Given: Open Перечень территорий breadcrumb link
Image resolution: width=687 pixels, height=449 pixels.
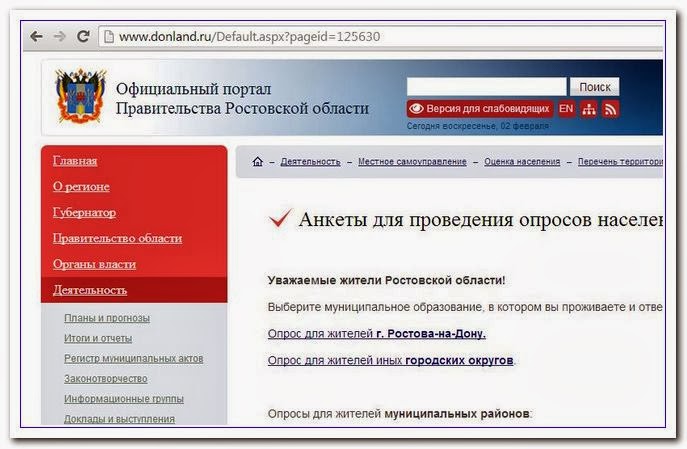Looking at the screenshot, I should (620, 162).
